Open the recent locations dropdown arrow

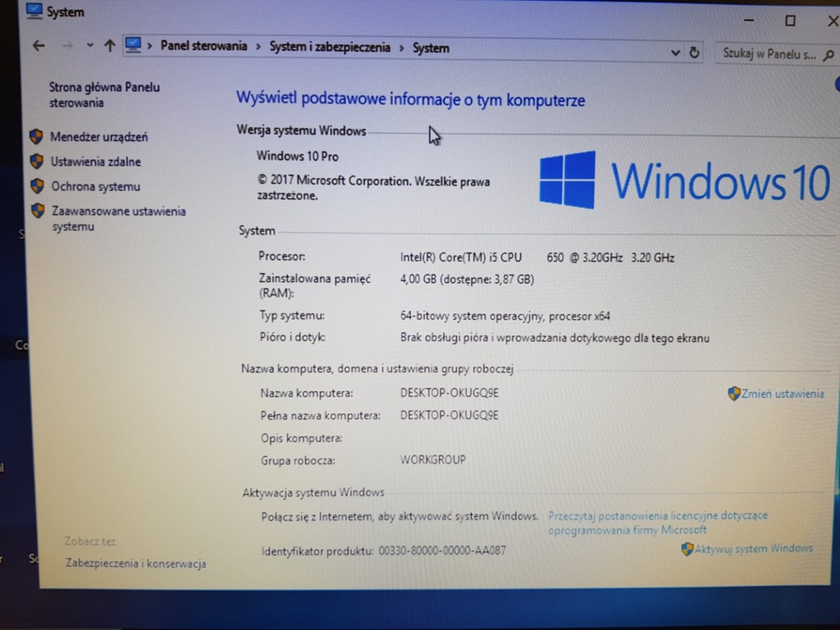pyautogui.click(x=89, y=46)
